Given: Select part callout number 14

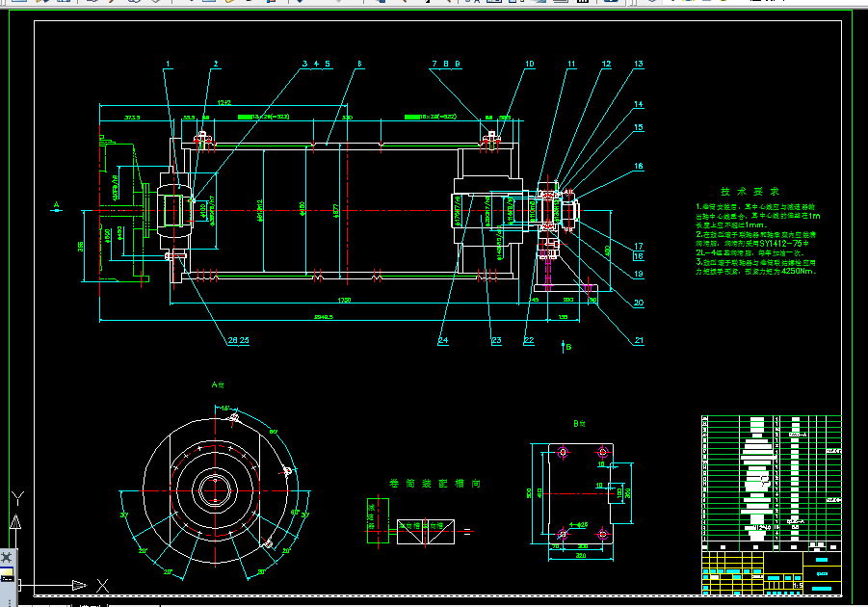Looking at the screenshot, I should click(639, 104).
